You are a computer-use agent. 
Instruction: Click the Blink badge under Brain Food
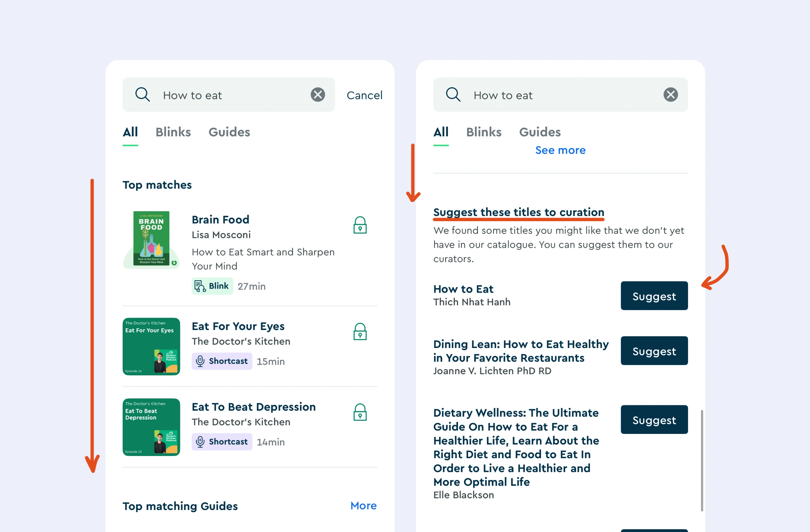click(x=212, y=286)
